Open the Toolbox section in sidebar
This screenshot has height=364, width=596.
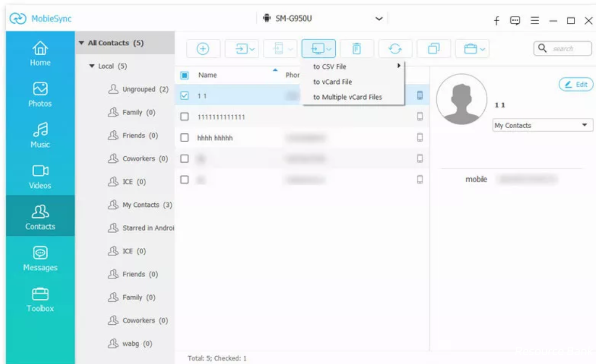40,300
